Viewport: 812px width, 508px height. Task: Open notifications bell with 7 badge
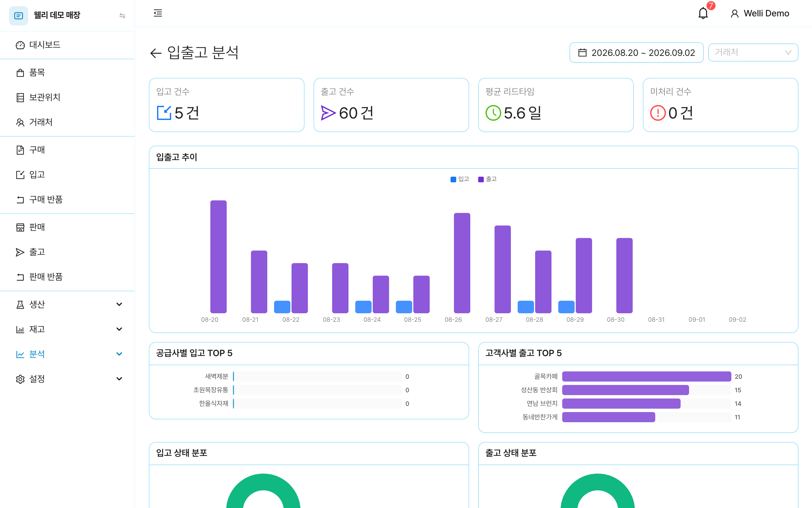703,13
